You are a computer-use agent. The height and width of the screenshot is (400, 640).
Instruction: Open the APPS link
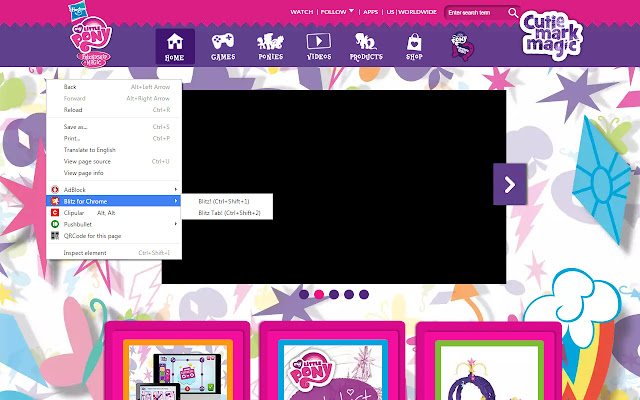371,12
